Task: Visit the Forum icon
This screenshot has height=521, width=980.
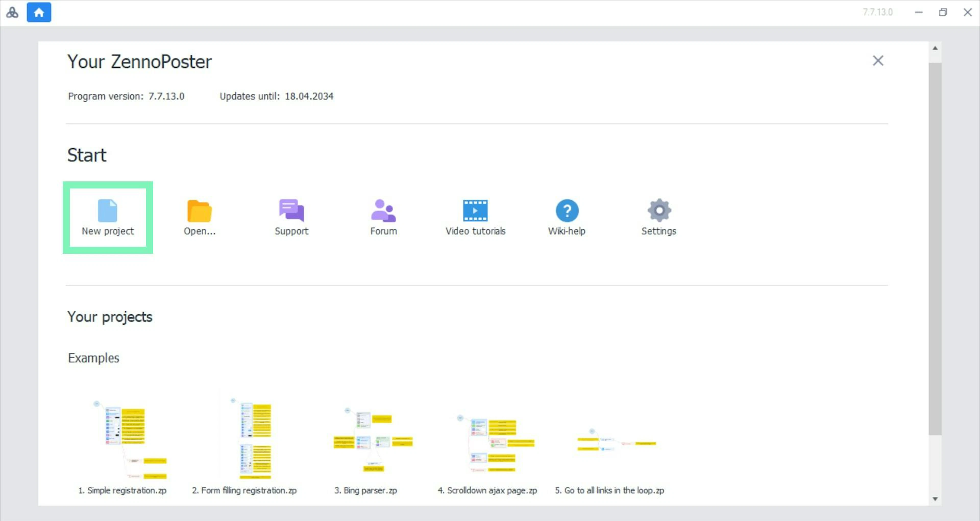Action: click(384, 210)
